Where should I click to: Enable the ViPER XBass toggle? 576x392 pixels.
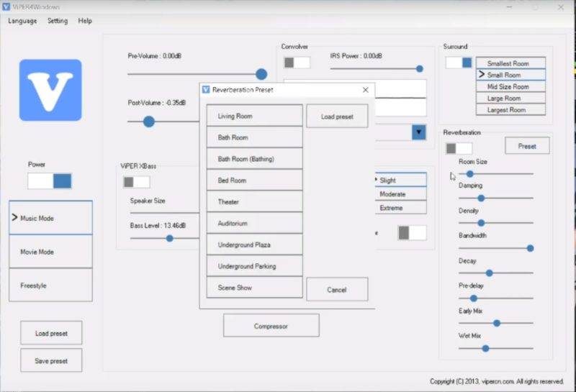pyautogui.click(x=136, y=182)
